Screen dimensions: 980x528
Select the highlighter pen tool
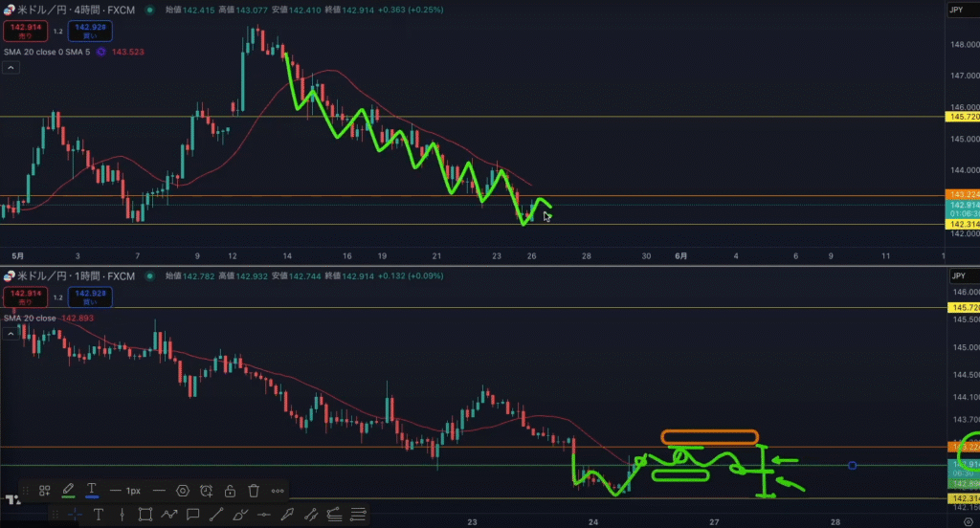[287, 515]
